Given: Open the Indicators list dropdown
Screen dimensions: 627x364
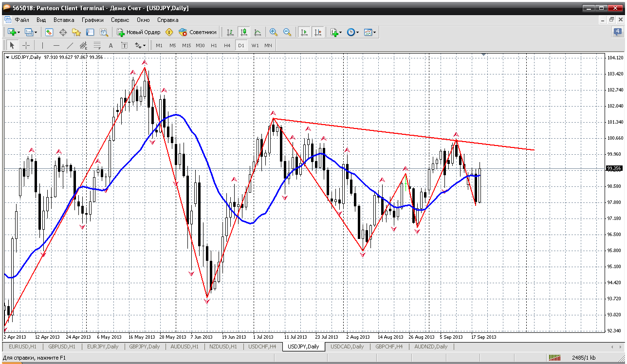Looking at the screenshot, I should pyautogui.click(x=336, y=32).
